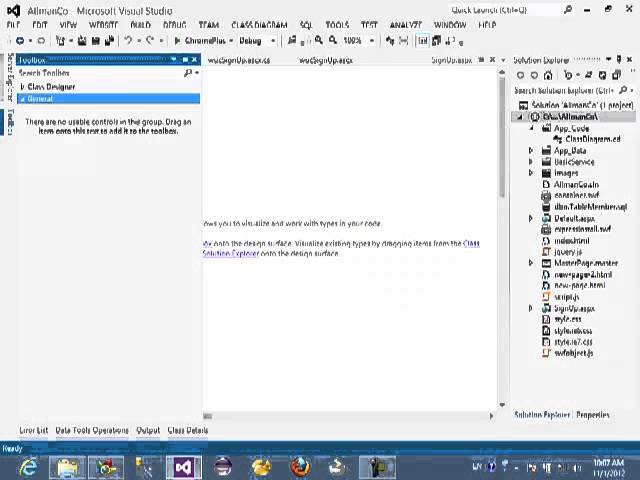
Task: Click the layout diagram toolbar icon left of zoom
Action: pos(292,40)
